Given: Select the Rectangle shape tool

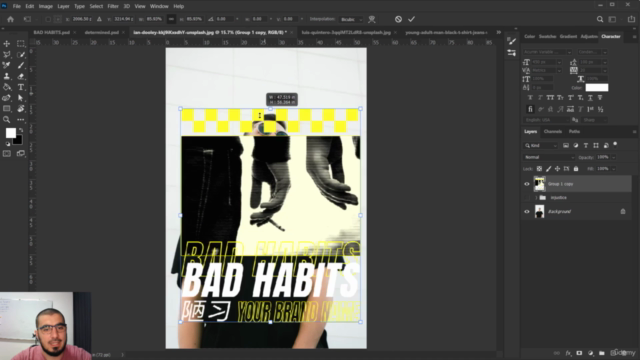Looking at the screenshot, I should pos(7,109).
